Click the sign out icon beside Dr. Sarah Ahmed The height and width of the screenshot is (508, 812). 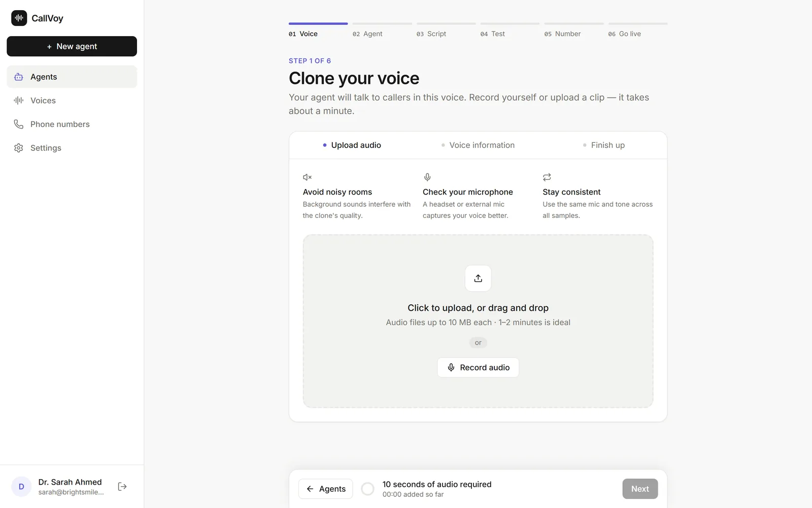point(122,487)
